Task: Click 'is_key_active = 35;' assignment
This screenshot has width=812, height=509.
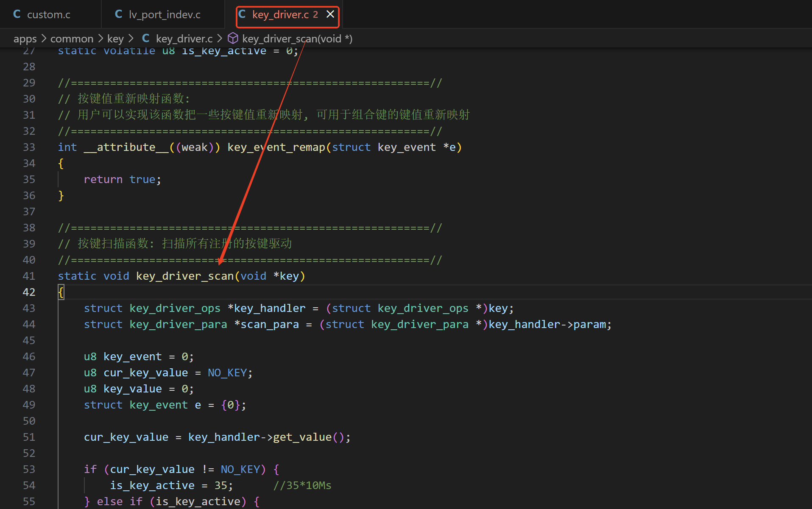Action: click(172, 485)
